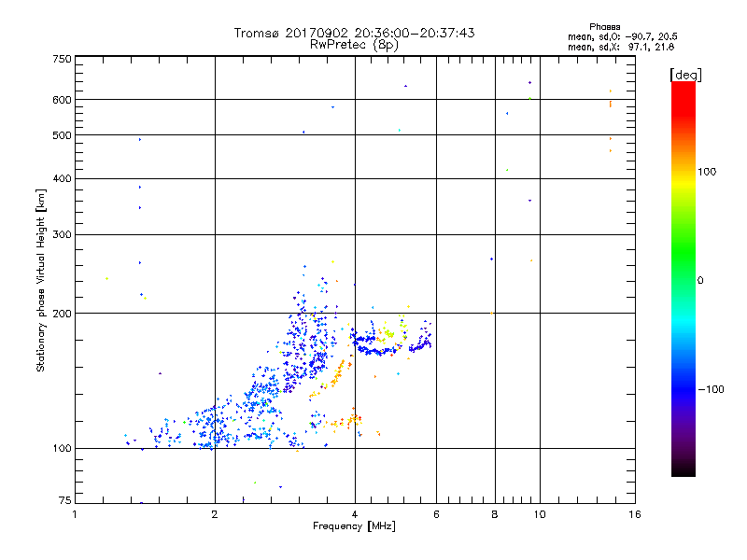Click the '[deg]' colorbar unit label
The width and height of the screenshot is (747, 560).
click(x=685, y=75)
